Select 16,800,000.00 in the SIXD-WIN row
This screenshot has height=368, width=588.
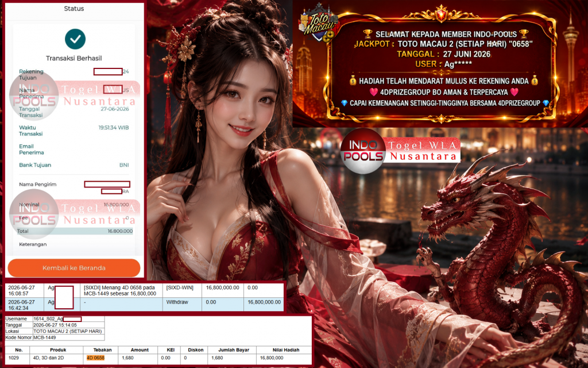[x=222, y=287]
